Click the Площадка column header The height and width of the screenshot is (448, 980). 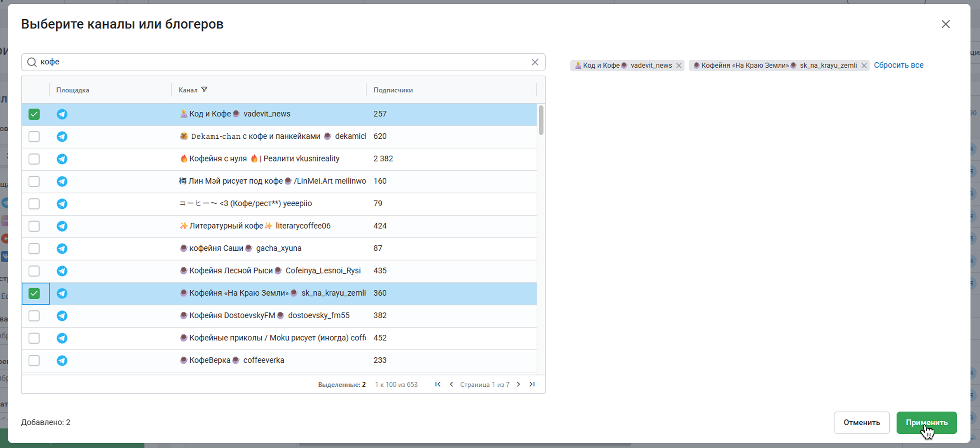73,90
